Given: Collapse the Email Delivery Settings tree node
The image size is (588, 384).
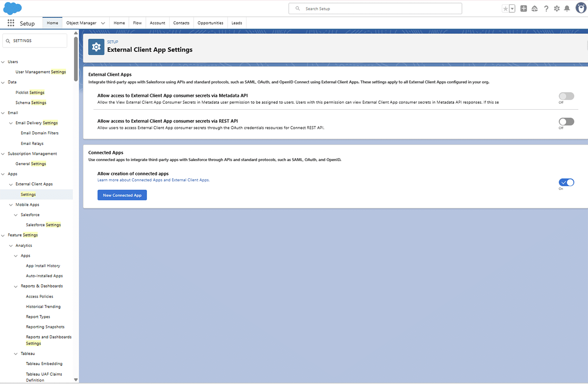Looking at the screenshot, I should point(11,123).
